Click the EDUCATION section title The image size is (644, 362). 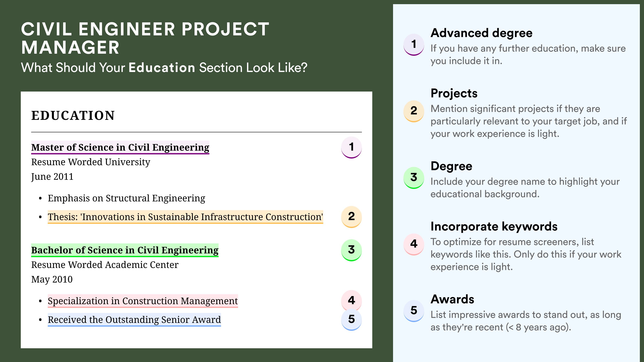tap(73, 116)
